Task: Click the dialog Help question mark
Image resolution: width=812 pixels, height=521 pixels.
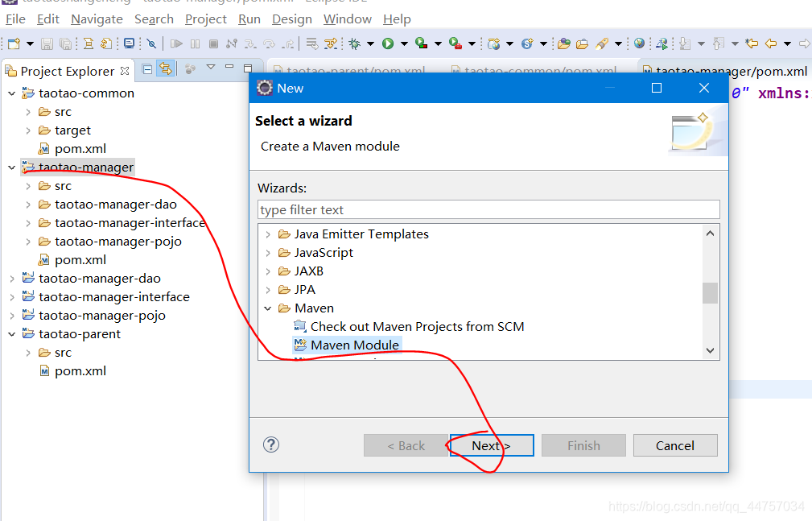Action: tap(271, 445)
